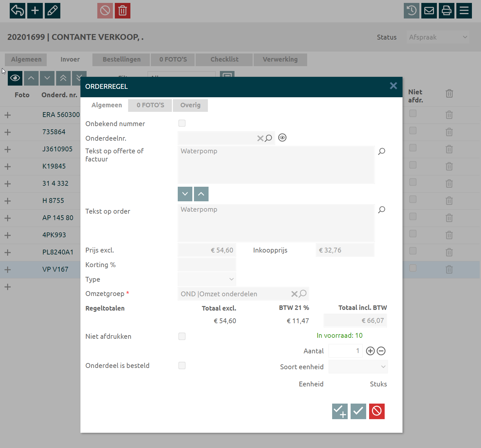Image resolution: width=481 pixels, height=448 pixels.
Task: Expand Soort eenheid dropdown
Action: coord(358,367)
